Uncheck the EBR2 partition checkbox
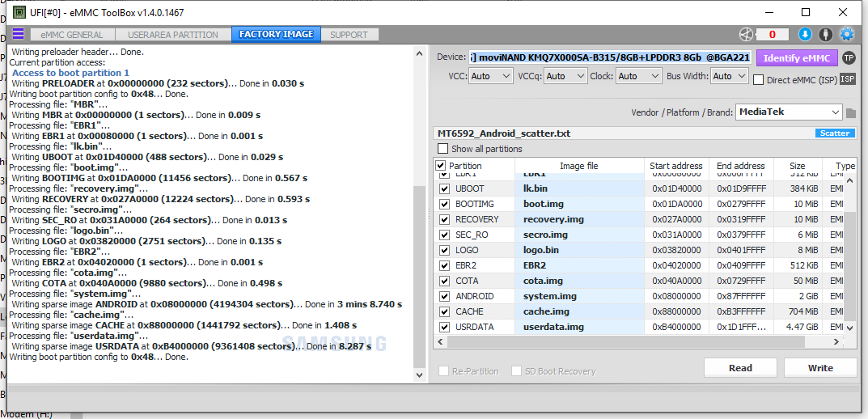Screen dimensions: 868x419 click(444, 265)
